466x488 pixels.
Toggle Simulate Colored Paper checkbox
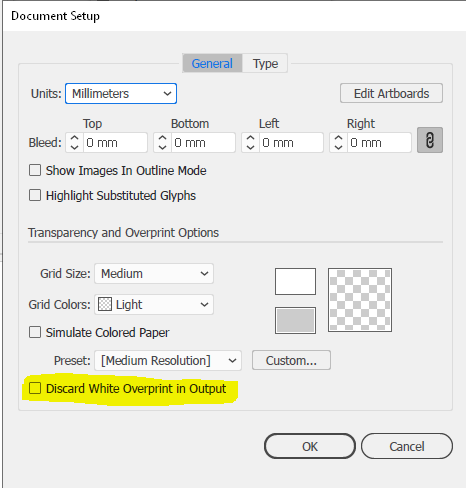pyautogui.click(x=35, y=332)
